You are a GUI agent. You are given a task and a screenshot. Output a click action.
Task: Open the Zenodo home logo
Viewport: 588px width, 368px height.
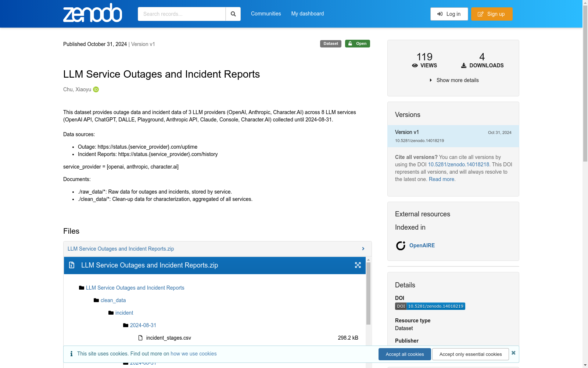point(93,13)
